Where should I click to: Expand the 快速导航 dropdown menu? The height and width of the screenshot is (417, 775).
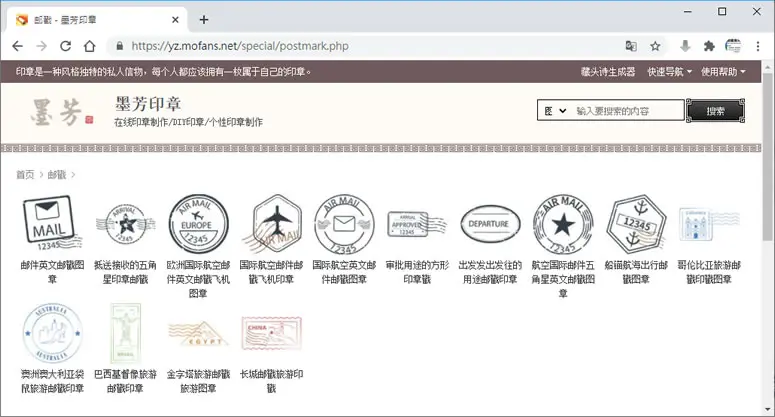[x=670, y=72]
